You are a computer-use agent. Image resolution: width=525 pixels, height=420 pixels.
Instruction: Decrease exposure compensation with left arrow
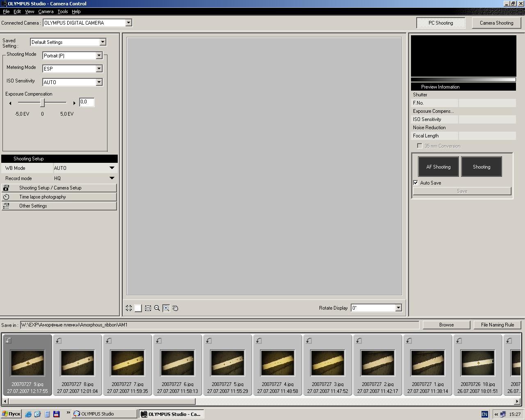(x=10, y=103)
